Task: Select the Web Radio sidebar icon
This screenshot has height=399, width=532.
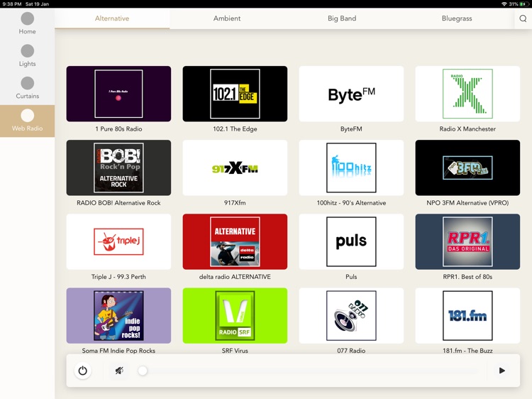Action: [27, 116]
